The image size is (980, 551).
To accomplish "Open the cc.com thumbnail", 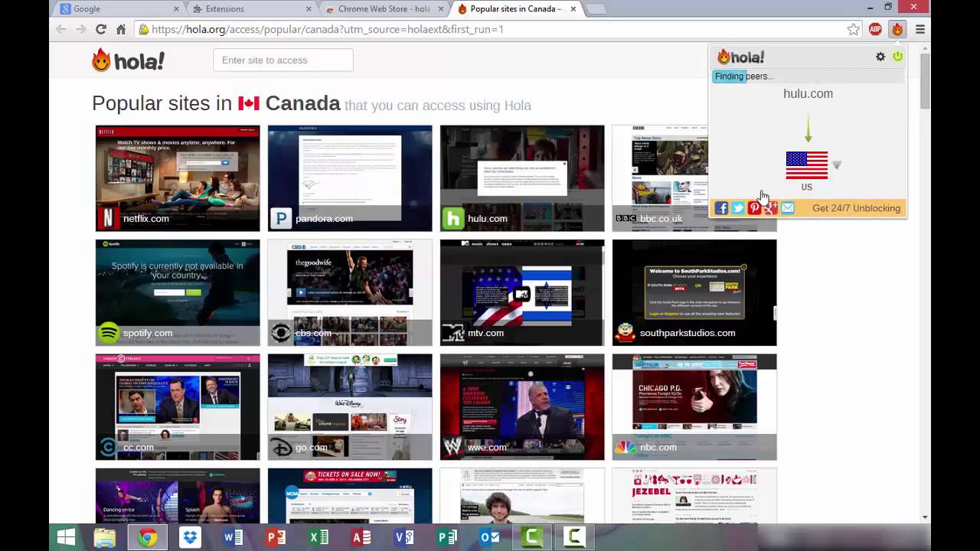I will (178, 407).
